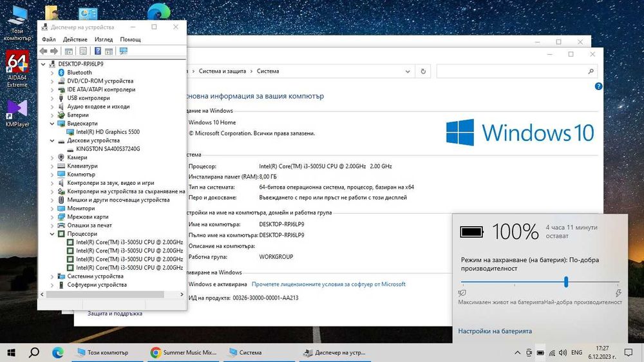Open the AIDA64 Extreme desktop icon
This screenshot has width=644, height=362.
tap(17, 69)
